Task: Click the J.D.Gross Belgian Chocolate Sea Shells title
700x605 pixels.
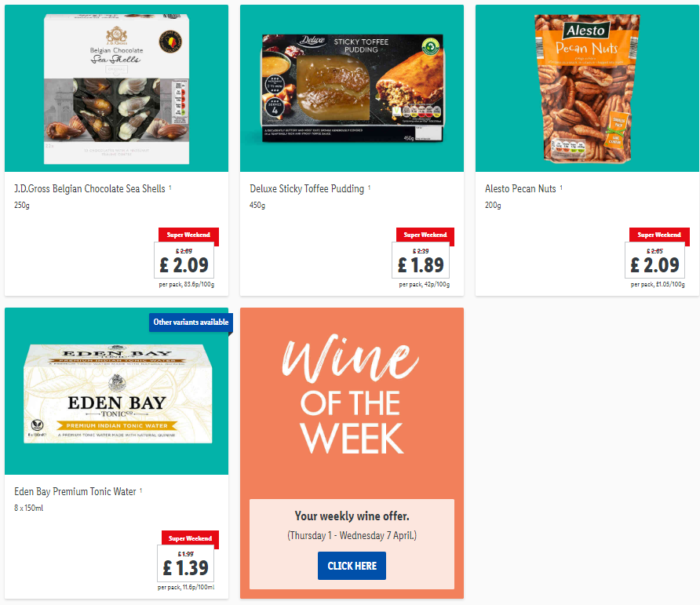Action: pos(89,189)
